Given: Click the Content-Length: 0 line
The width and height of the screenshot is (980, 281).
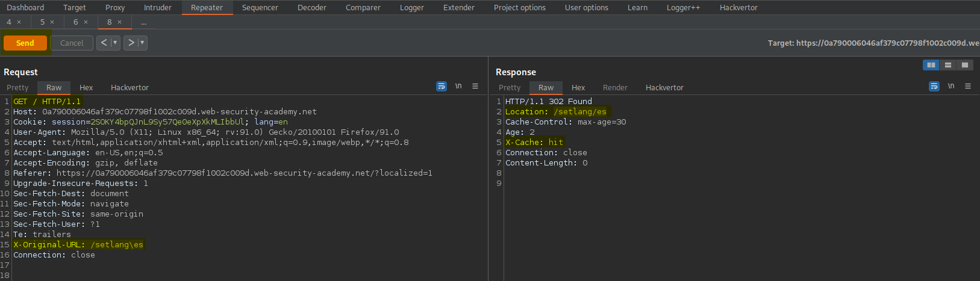Looking at the screenshot, I should pyautogui.click(x=546, y=162).
